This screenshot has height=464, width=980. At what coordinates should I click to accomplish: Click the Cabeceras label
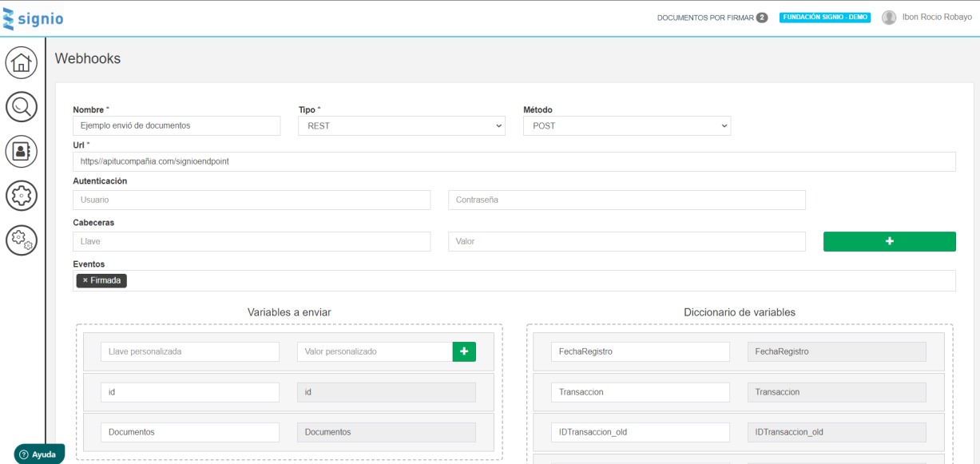pos(93,223)
